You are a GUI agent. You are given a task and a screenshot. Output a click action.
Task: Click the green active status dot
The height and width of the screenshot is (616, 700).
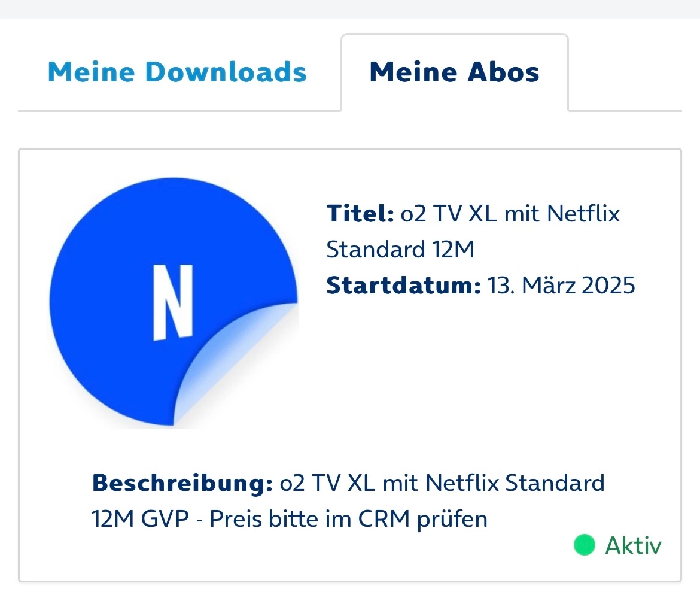[x=584, y=545]
